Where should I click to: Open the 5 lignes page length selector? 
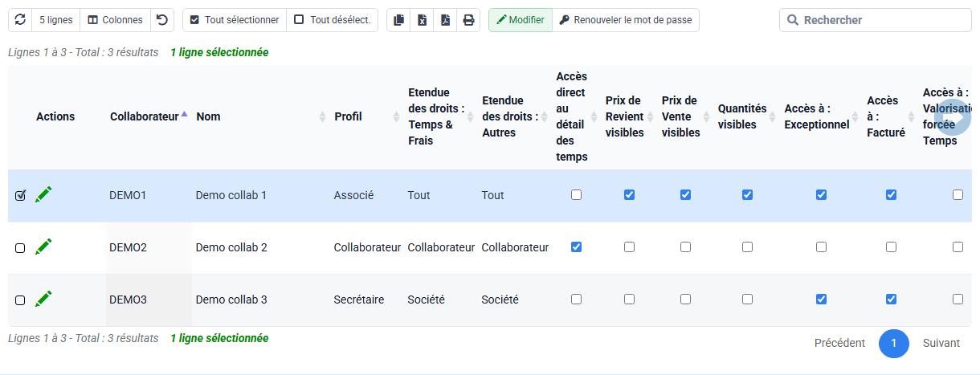point(55,20)
